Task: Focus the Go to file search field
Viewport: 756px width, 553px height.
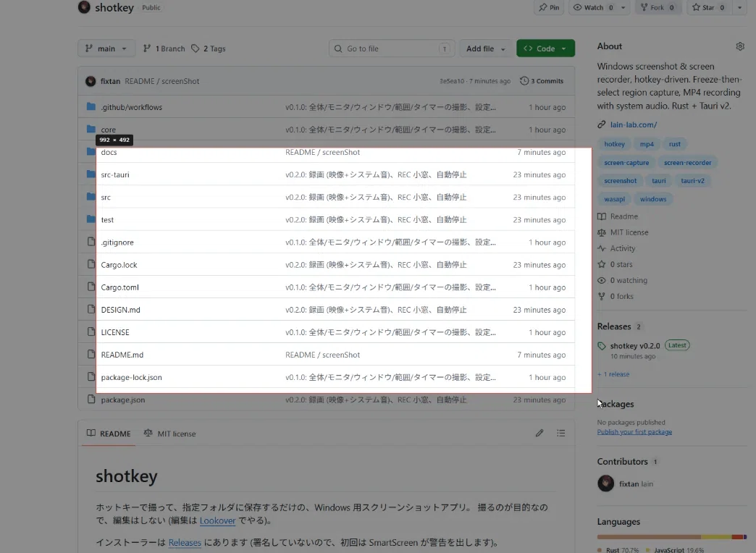Action: 392,48
